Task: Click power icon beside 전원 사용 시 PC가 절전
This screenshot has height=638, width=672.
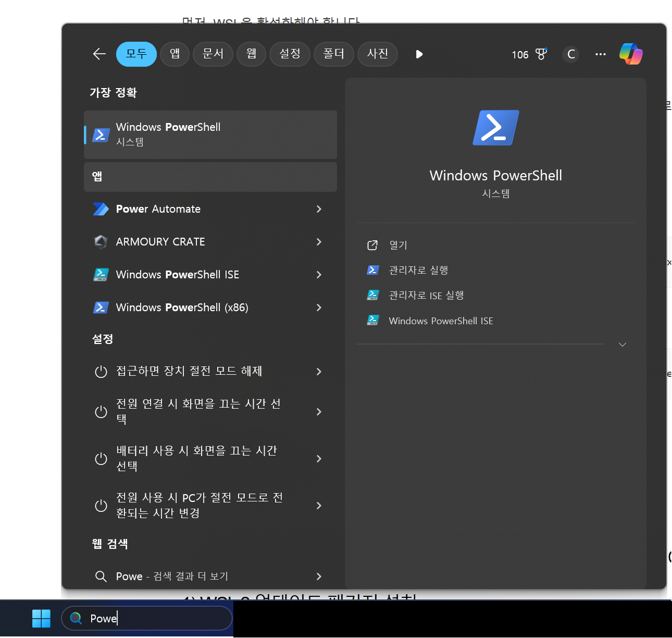Action: 101,506
